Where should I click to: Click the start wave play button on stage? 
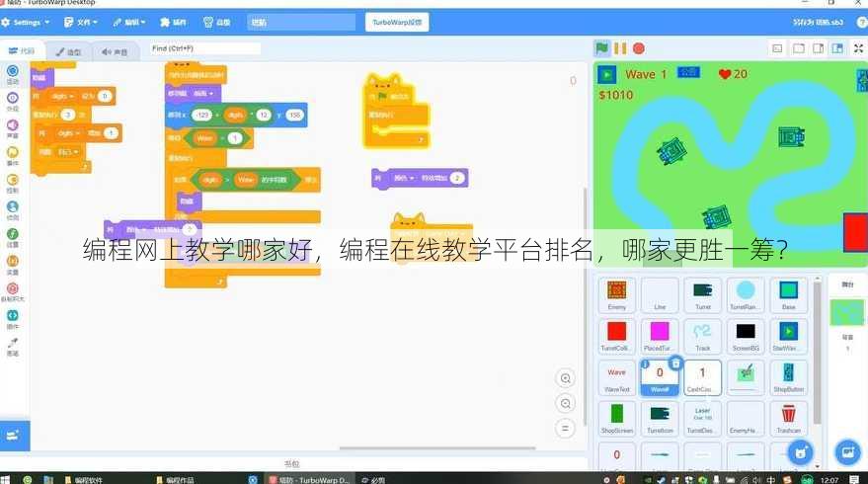click(606, 75)
